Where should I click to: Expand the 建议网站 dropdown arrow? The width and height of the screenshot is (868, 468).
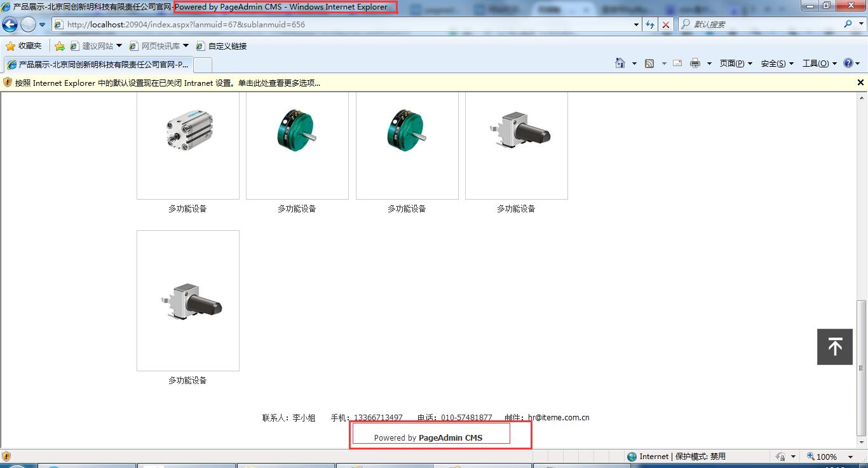(x=119, y=46)
